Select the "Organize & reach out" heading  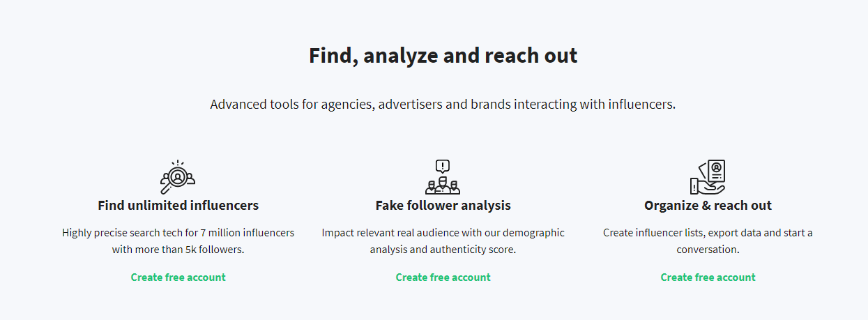pyautogui.click(x=708, y=206)
